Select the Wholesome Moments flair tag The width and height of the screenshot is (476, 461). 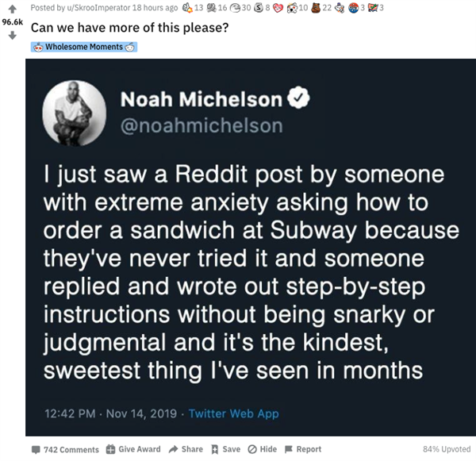coord(84,47)
